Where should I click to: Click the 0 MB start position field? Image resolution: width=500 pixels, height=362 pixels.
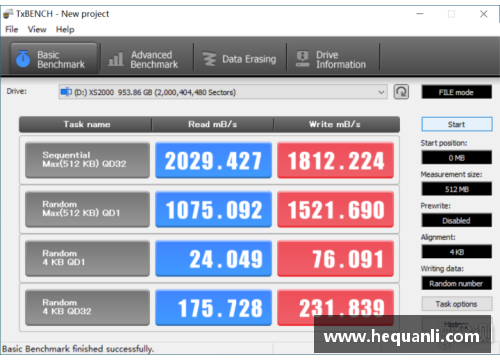[456, 157]
